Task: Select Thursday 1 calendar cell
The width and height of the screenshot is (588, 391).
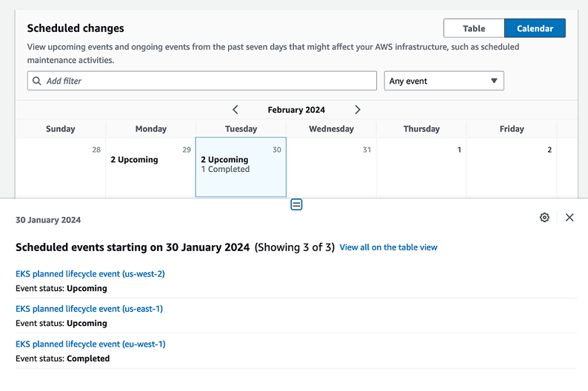Action: [x=421, y=167]
